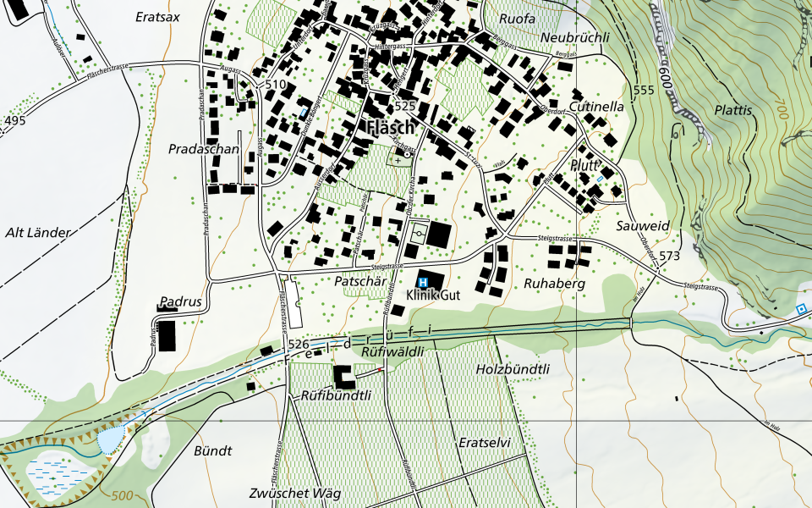Select the 'Sauweid' place name
The image size is (812, 508).
643,226
